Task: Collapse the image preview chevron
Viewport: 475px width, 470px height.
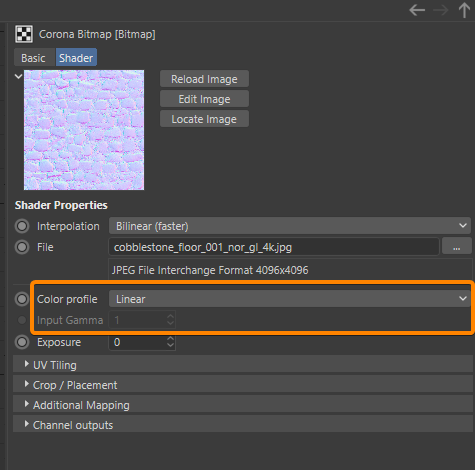Action: (x=18, y=76)
